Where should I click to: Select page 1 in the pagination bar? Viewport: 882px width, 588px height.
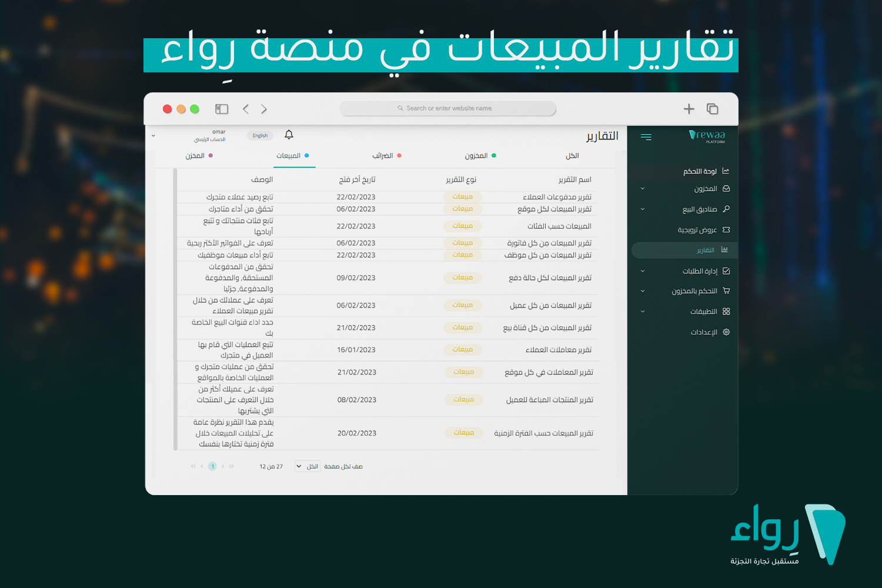(212, 466)
